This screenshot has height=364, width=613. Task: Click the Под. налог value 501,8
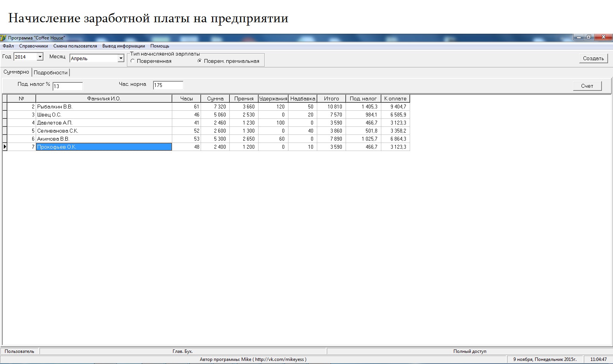(371, 131)
